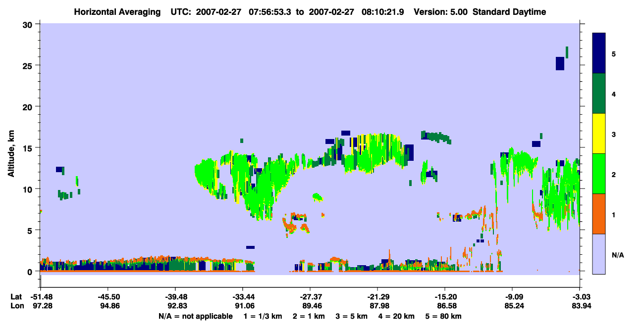Click the dark green colorbar segment for level 4

[x=599, y=94]
